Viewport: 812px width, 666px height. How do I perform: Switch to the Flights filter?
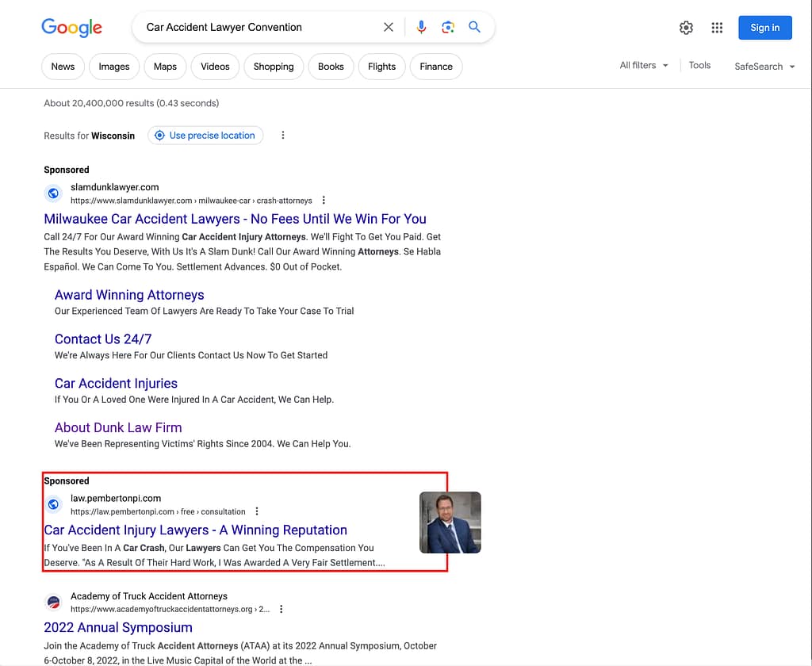point(381,67)
